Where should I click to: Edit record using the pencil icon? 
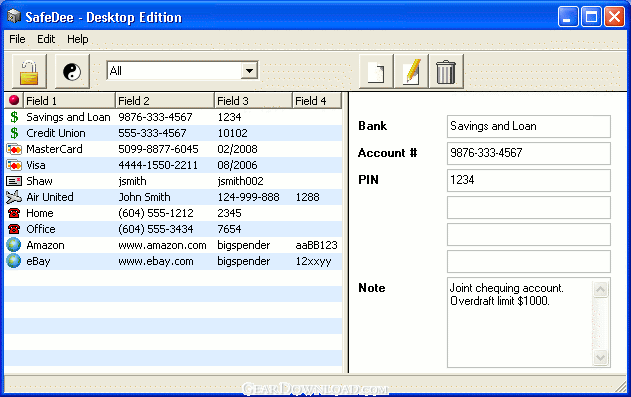(411, 72)
